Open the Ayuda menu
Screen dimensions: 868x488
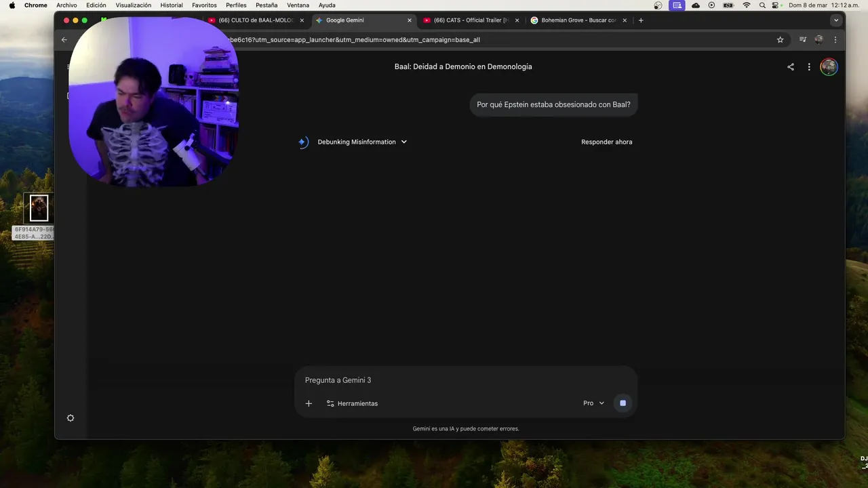tap(327, 5)
